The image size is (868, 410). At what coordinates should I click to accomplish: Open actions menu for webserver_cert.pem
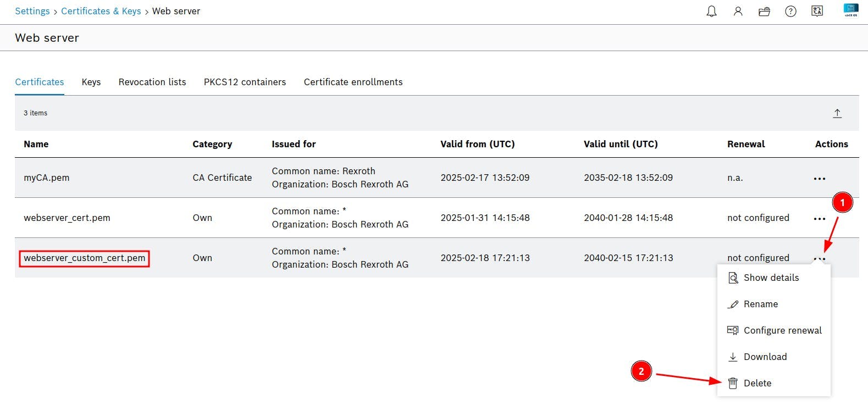[x=819, y=219]
